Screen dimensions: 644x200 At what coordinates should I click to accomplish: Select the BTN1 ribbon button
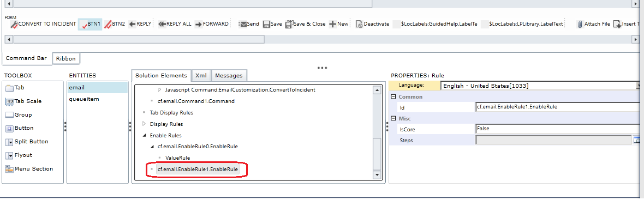click(90, 24)
